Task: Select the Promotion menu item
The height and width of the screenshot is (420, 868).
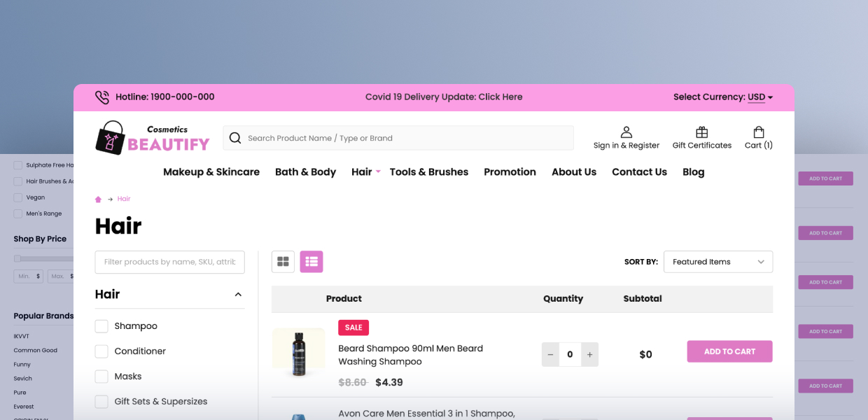Action: (510, 171)
